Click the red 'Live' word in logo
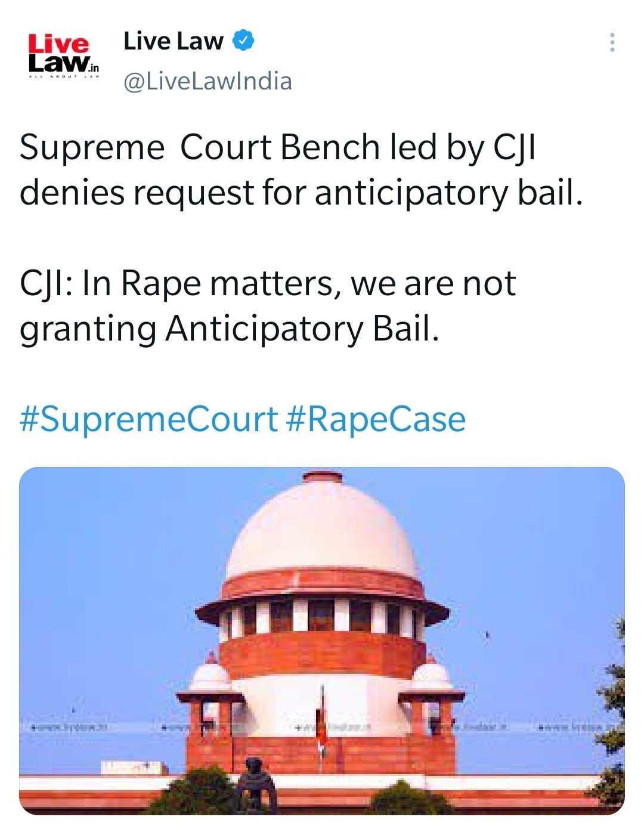This screenshot has width=644, height=823. click(x=58, y=44)
